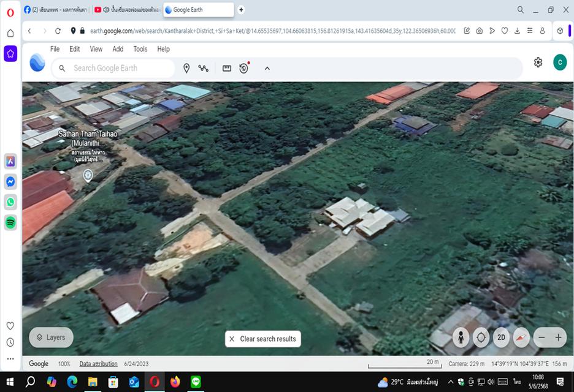Open the historical imagery clock icon
This screenshot has width=574, height=392.
point(244,69)
